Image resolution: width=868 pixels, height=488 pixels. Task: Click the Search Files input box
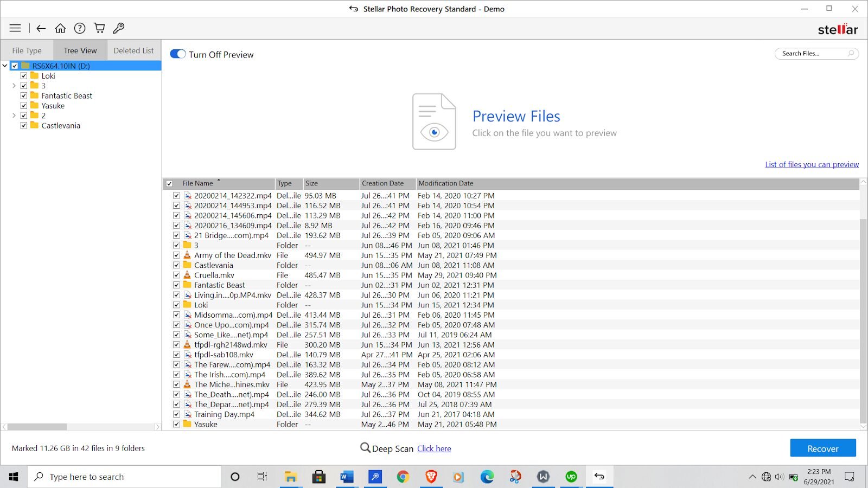pos(811,53)
